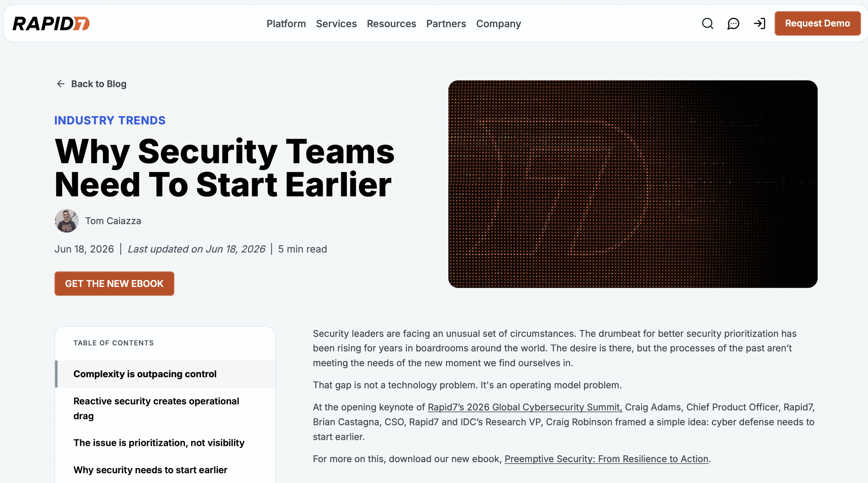Open the search icon
868x483 pixels.
pos(708,24)
